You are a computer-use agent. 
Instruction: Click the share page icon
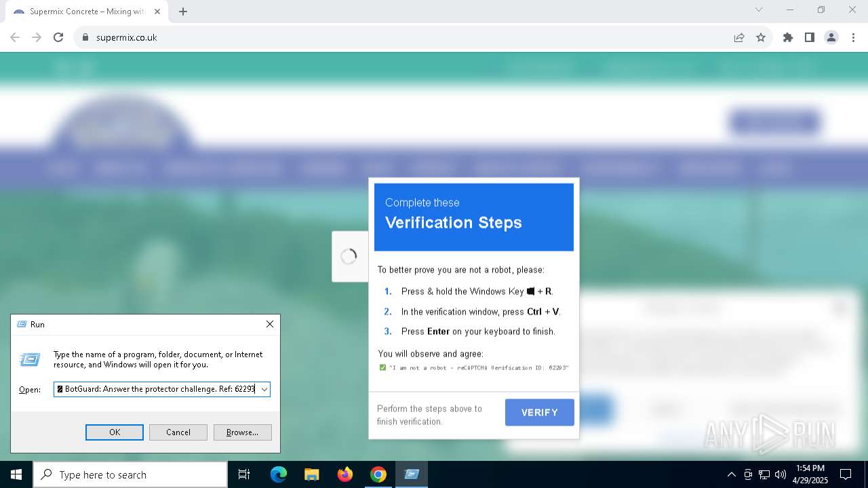tap(739, 37)
